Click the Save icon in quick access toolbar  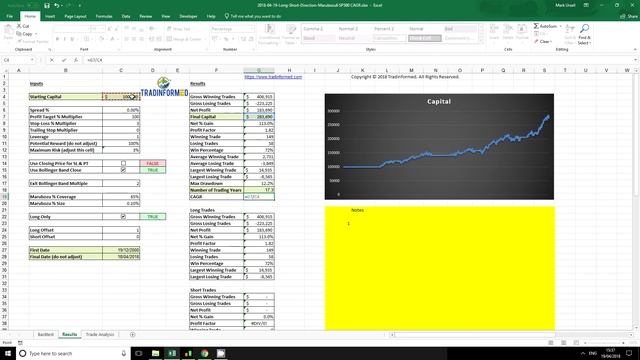pyautogui.click(x=47, y=5)
